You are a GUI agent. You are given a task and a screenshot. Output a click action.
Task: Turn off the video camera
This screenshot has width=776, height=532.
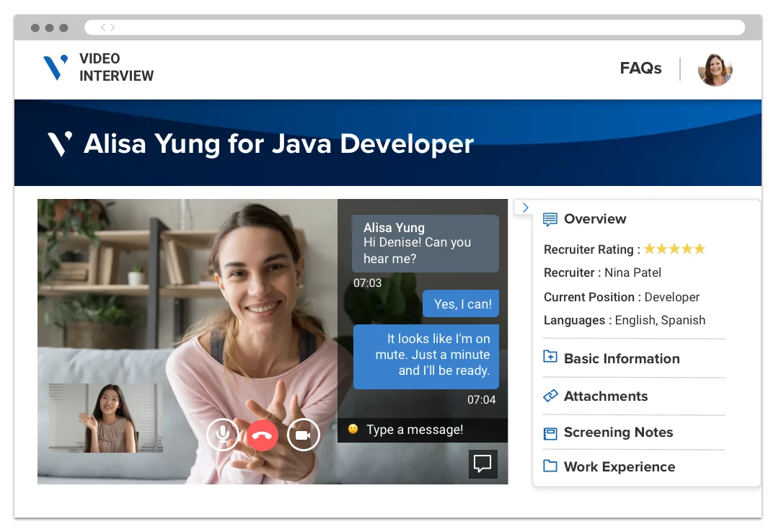tap(304, 434)
